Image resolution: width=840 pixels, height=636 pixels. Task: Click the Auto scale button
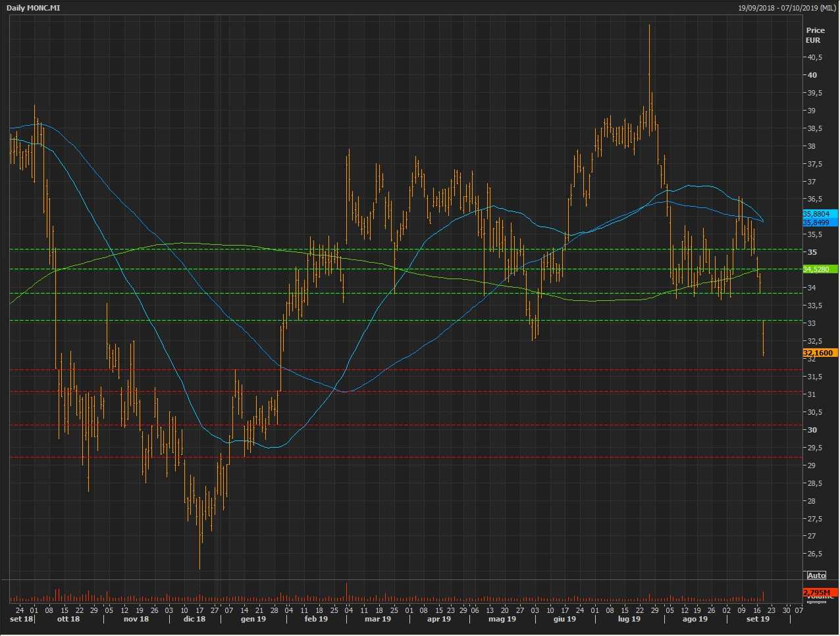(x=816, y=575)
